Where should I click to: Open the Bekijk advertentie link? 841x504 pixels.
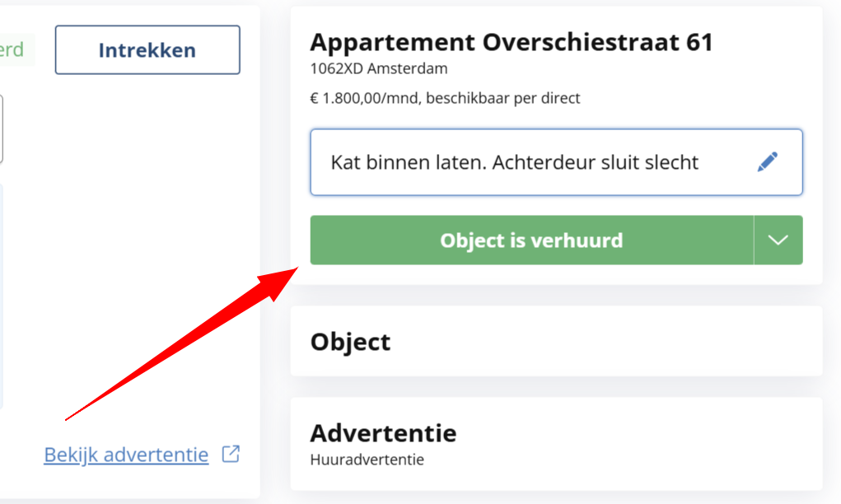(126, 455)
